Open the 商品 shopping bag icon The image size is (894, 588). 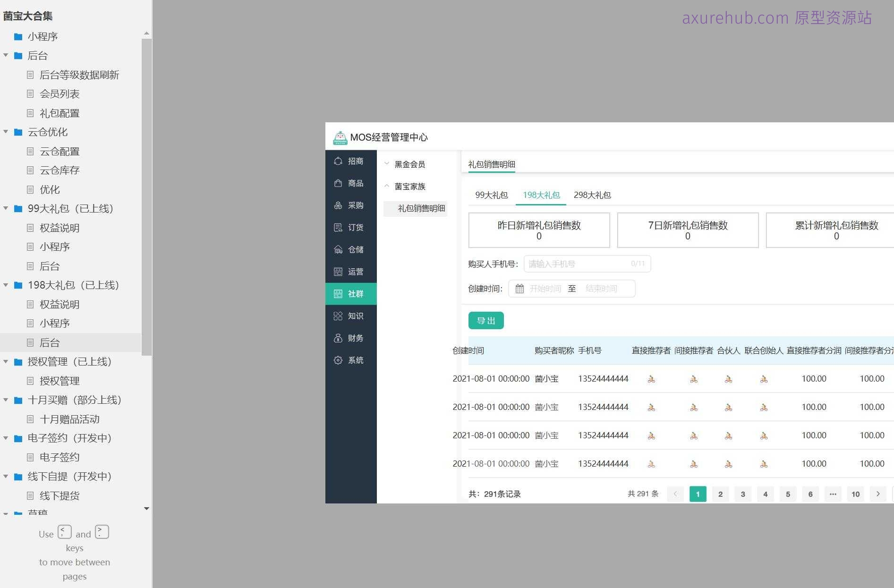pos(338,183)
